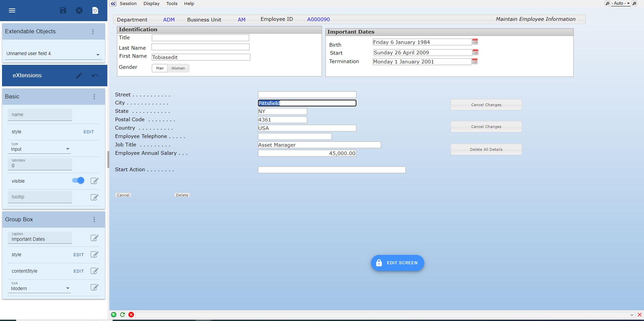
Task: Select Woman gender option
Action: pos(178,68)
